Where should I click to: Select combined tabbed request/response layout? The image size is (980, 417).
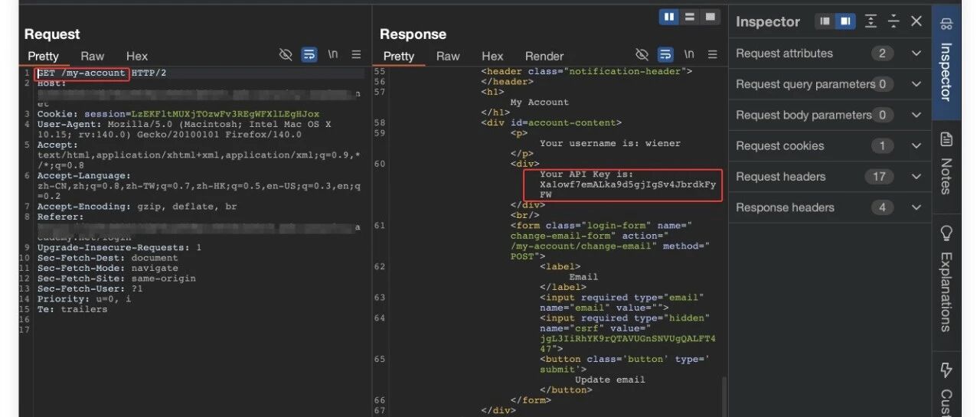pos(710,16)
